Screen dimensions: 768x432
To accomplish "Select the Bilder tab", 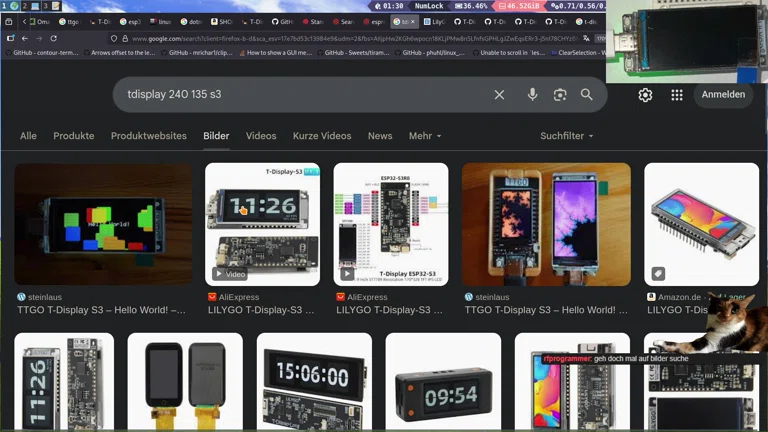I will click(x=216, y=136).
